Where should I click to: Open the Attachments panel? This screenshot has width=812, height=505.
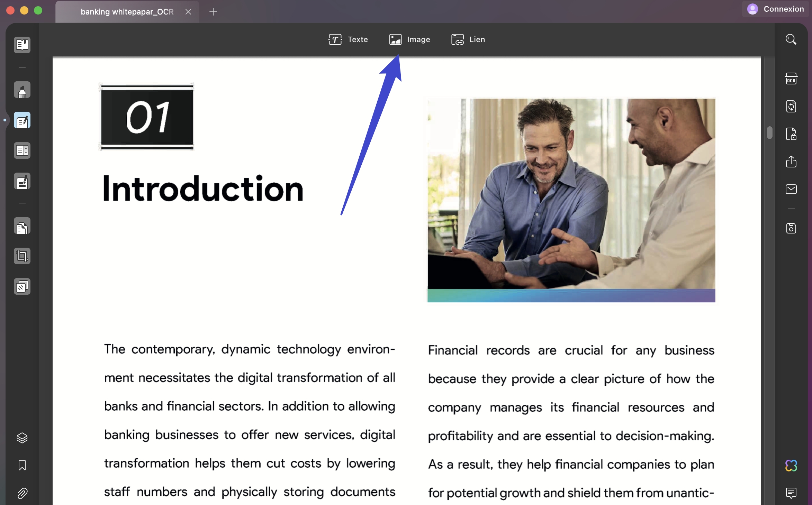(x=22, y=494)
